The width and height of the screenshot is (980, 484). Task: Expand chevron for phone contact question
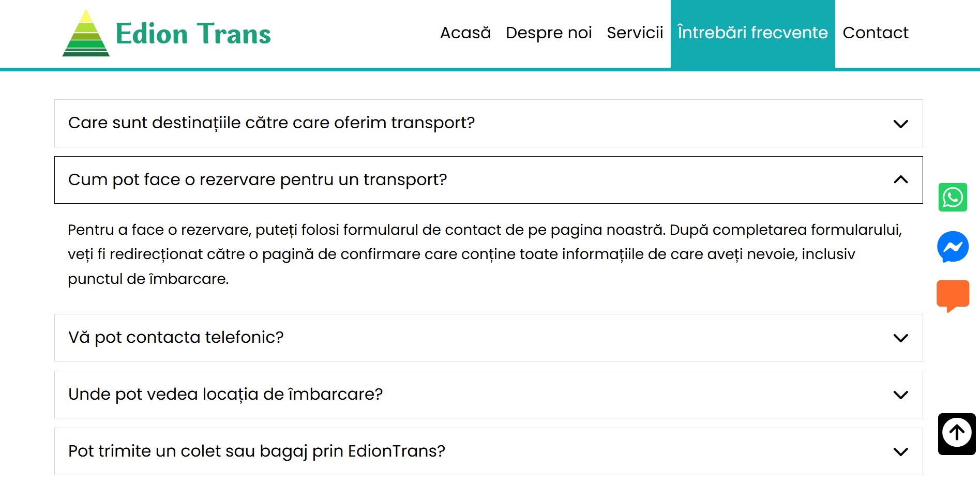pos(900,338)
